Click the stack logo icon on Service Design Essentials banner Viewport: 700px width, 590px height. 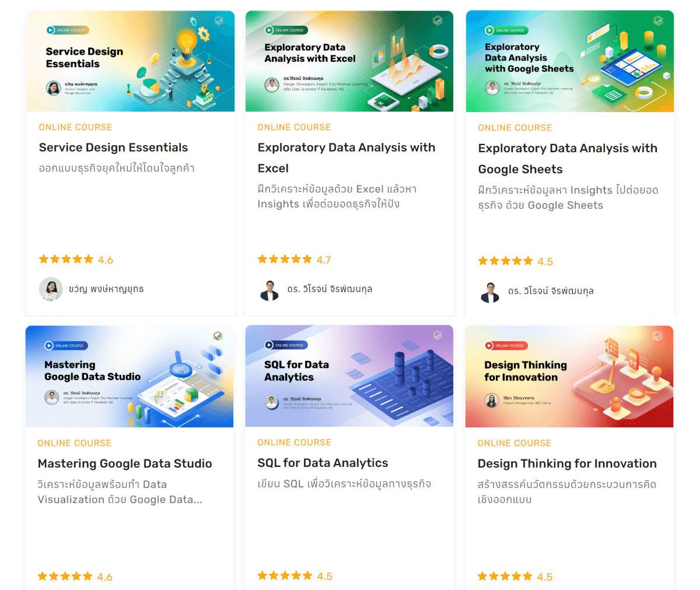coord(219,20)
